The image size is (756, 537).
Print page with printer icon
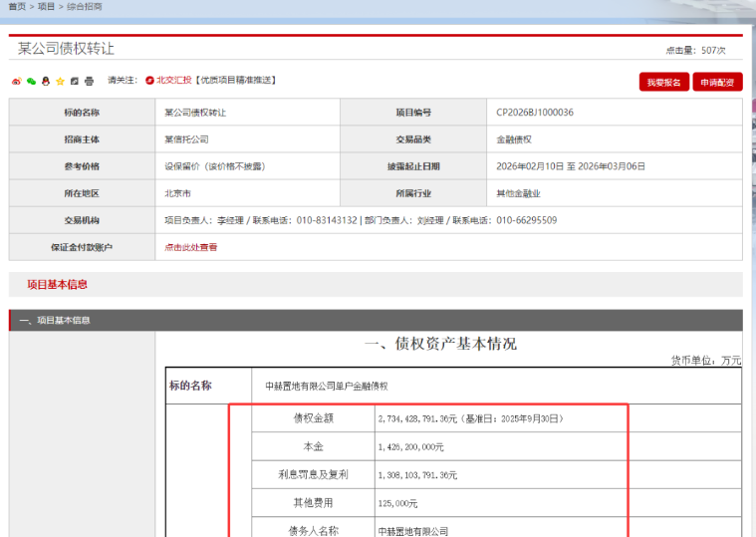[89, 81]
